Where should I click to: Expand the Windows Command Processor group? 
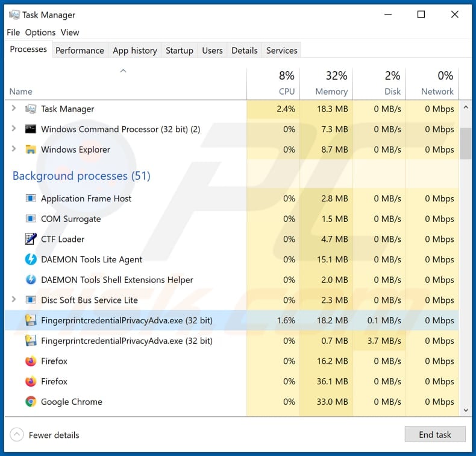[x=13, y=129]
